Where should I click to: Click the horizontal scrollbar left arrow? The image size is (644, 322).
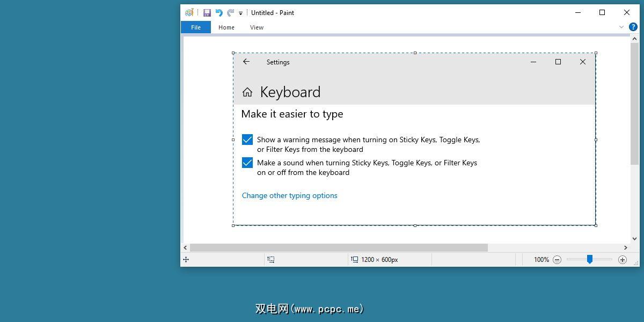pos(186,248)
